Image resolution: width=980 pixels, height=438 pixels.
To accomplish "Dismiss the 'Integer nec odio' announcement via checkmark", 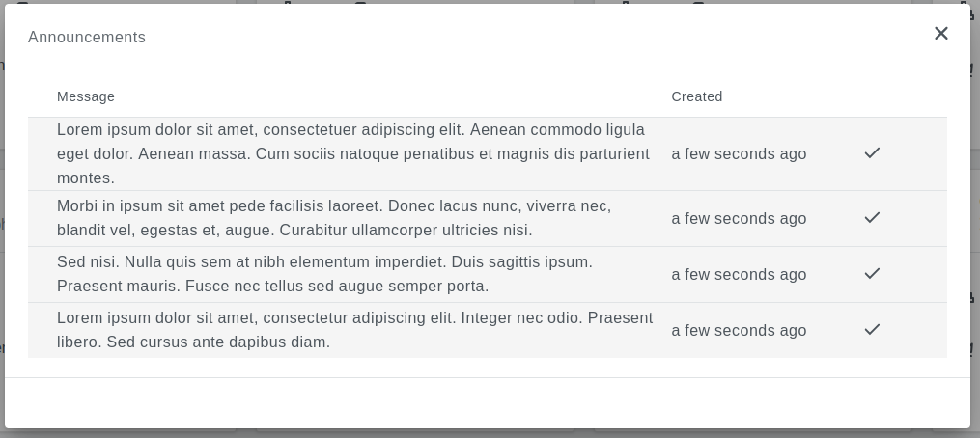I will [x=872, y=330].
